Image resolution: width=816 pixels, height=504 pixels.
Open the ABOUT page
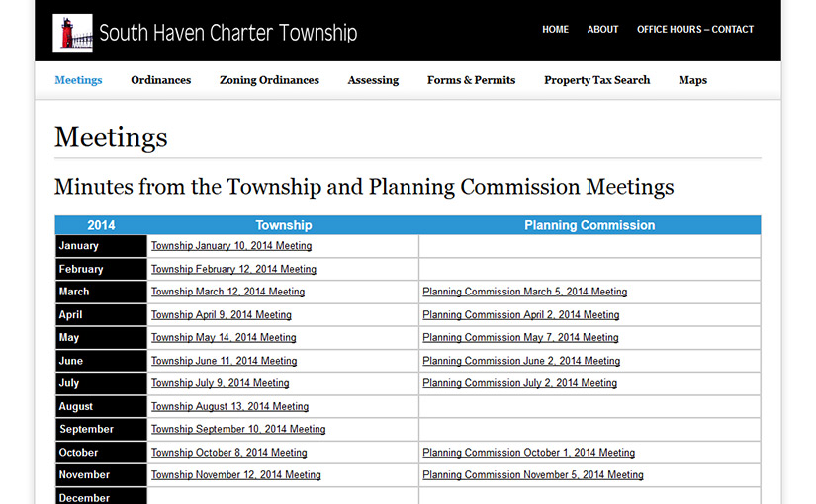click(602, 29)
